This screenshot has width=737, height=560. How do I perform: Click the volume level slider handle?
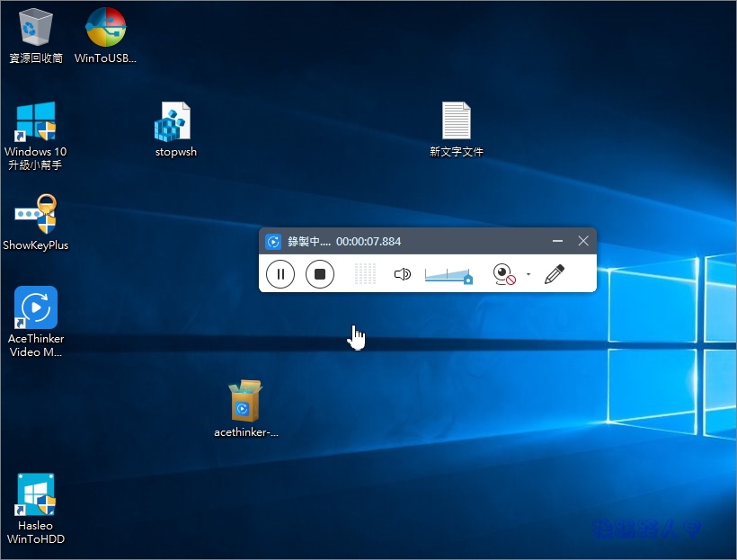click(x=467, y=280)
